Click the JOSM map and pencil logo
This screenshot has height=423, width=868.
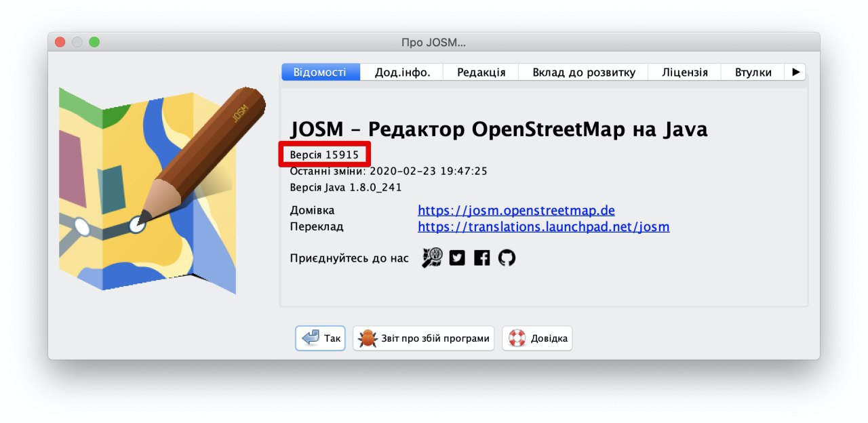pos(161,190)
